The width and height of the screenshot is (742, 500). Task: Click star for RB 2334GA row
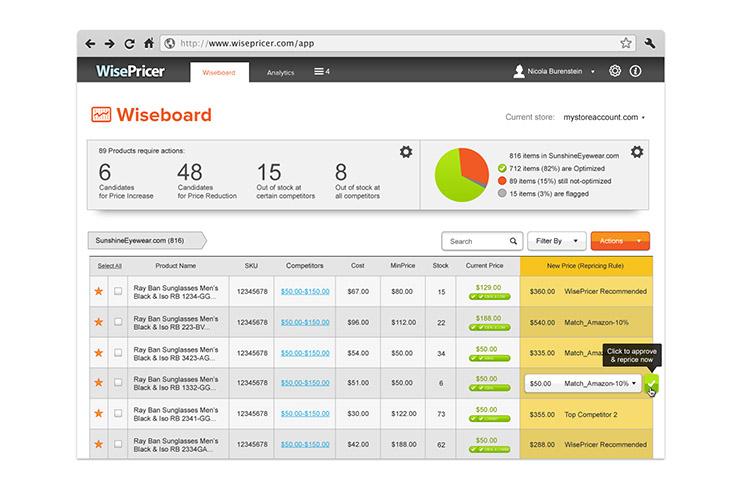click(x=98, y=444)
